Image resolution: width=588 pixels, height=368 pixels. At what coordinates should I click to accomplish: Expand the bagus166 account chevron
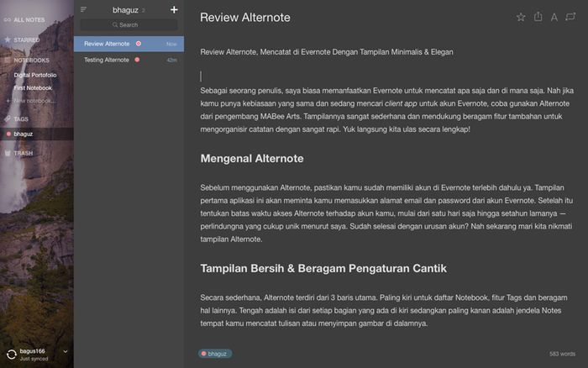click(66, 351)
